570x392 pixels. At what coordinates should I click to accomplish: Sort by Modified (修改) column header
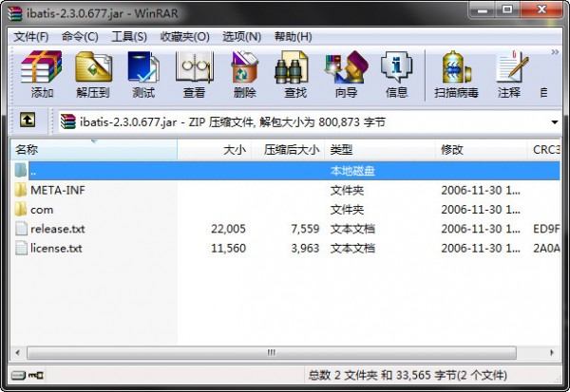pyautogui.click(x=481, y=150)
